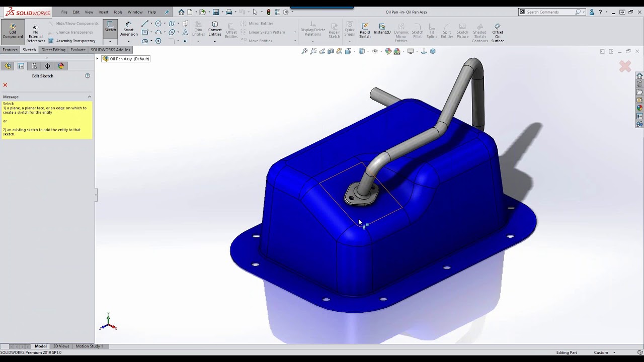Open the PropertyManager tab
This screenshot has height=362, width=644.
(21, 66)
